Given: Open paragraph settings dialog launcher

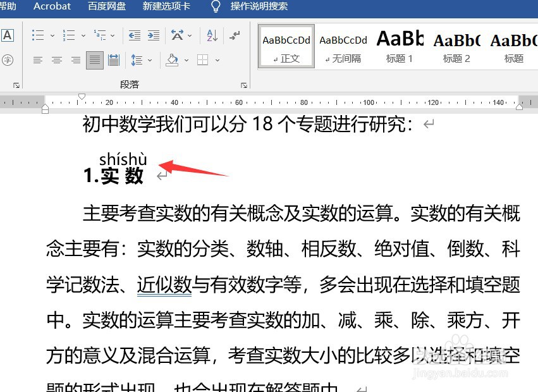Looking at the screenshot, I should click(x=244, y=85).
